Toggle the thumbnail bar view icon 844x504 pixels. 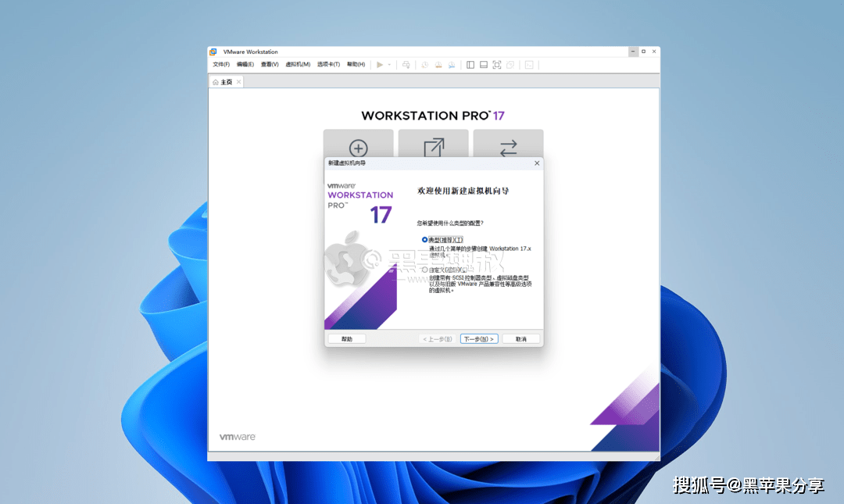(484, 65)
